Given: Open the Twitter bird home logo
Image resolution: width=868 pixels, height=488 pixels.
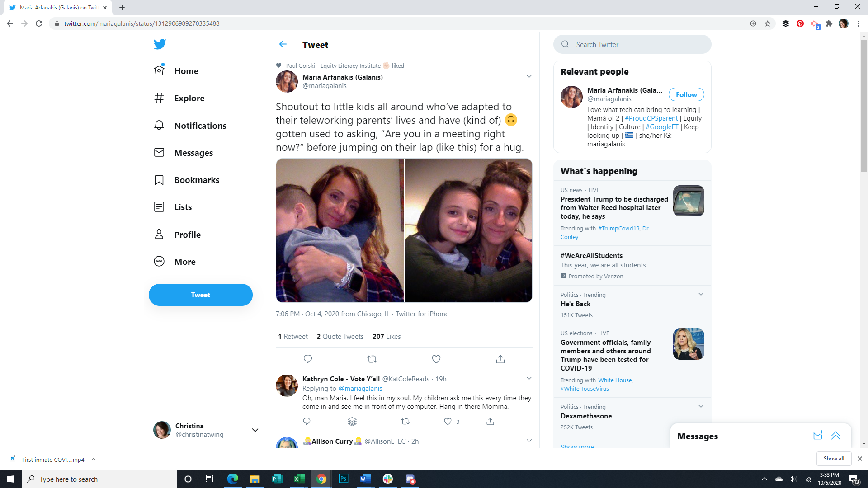Looking at the screenshot, I should click(x=160, y=44).
